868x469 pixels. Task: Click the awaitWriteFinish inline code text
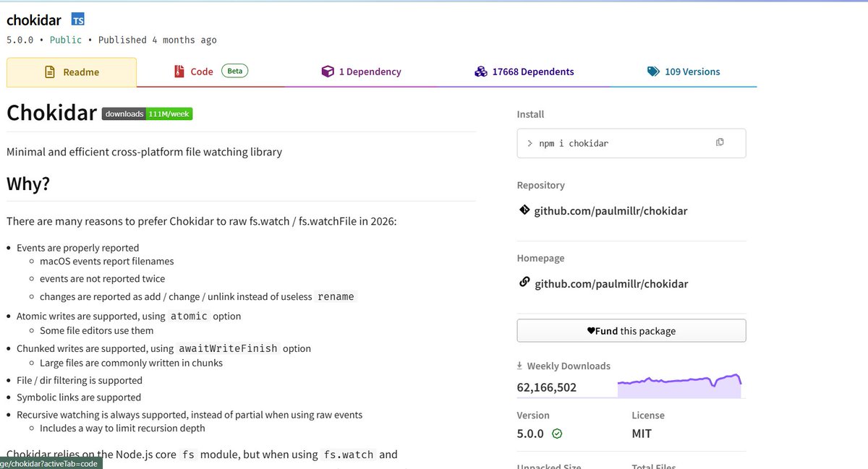click(x=229, y=348)
